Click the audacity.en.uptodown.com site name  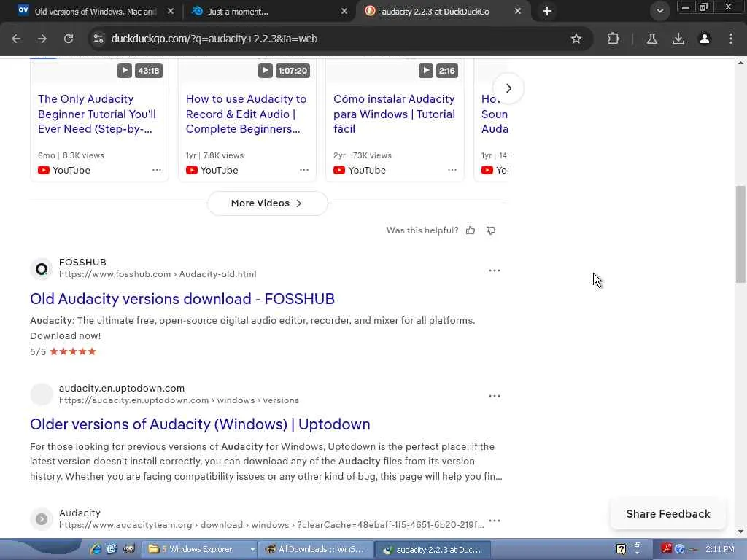tap(122, 388)
